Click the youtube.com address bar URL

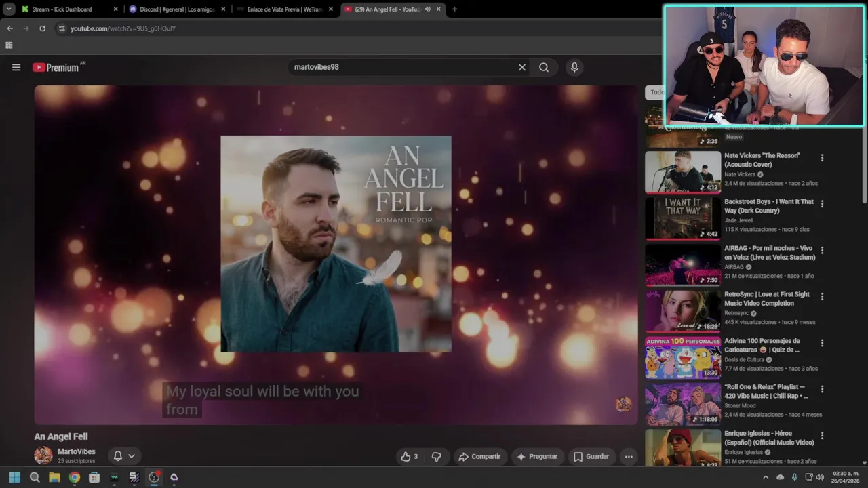click(123, 28)
